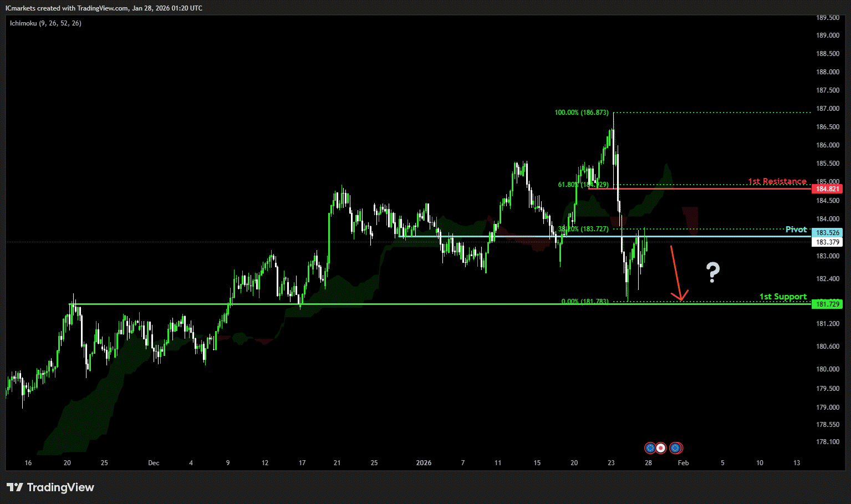Viewport: 851px width, 504px height.
Task: Click the current price 183.379 axis label
Action: click(x=827, y=242)
